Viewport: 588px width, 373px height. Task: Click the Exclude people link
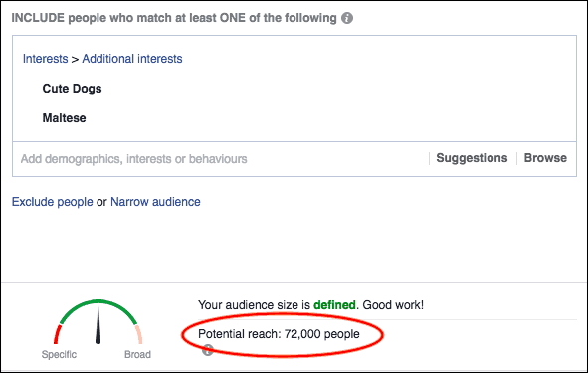tap(52, 202)
